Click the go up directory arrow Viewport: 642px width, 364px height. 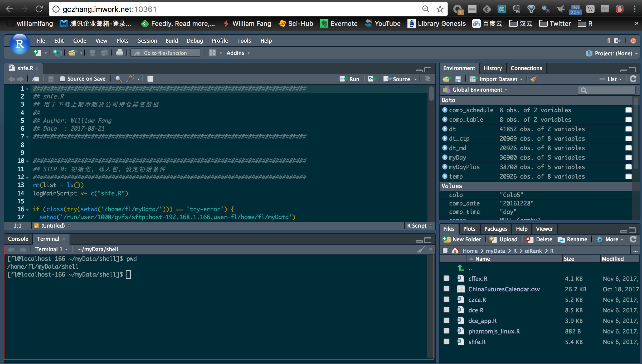(x=460, y=268)
